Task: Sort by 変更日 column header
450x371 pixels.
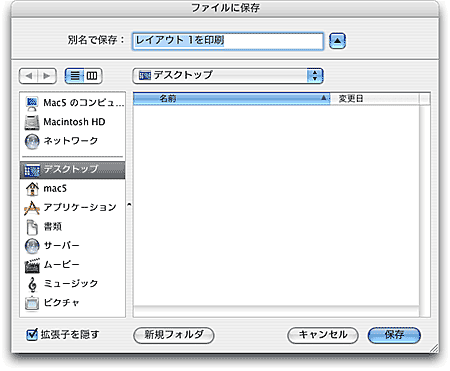Action: [375, 99]
